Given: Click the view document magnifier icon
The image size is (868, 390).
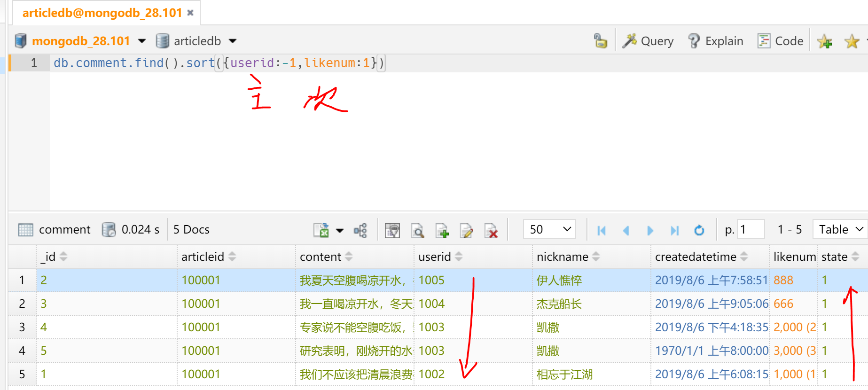Looking at the screenshot, I should (417, 230).
